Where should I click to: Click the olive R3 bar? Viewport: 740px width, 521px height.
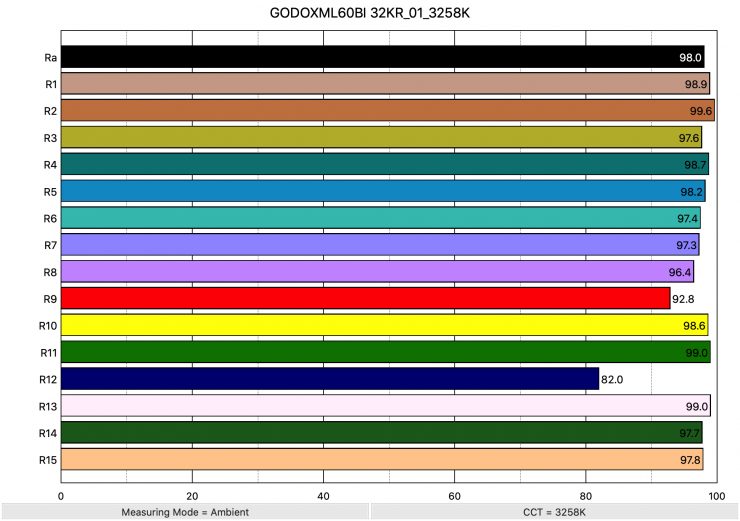pyautogui.click(x=381, y=137)
